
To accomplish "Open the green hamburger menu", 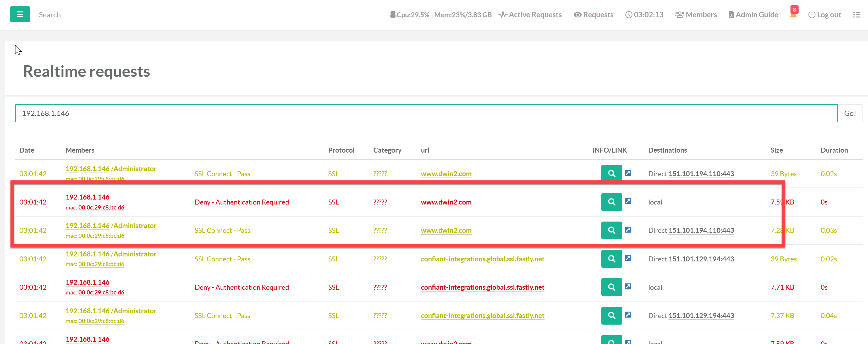I will tap(20, 14).
